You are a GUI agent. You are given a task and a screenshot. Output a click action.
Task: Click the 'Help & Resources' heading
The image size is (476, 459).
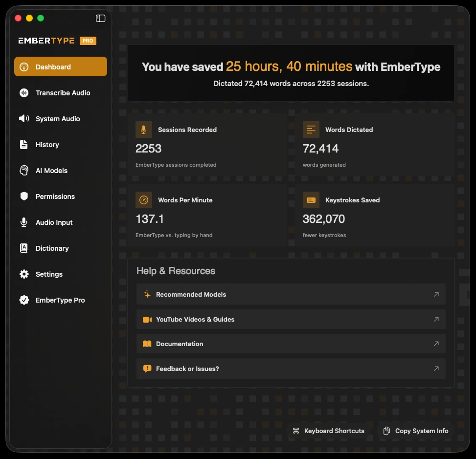click(x=176, y=271)
